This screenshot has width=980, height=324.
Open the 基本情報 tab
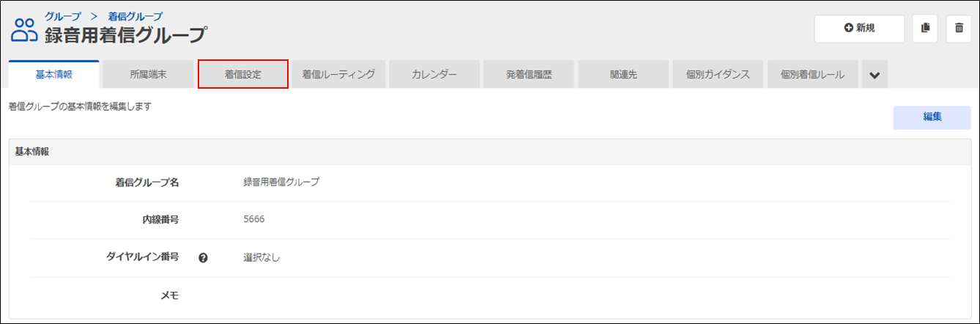53,75
